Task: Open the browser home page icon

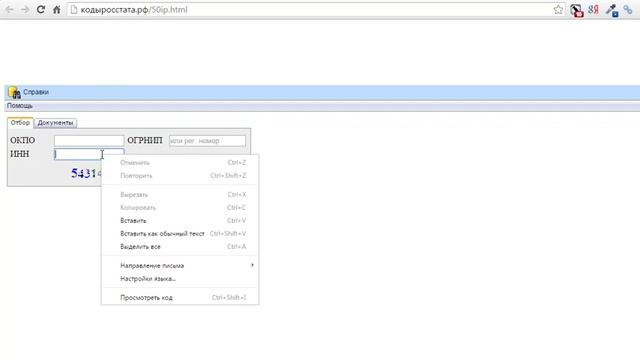Action: pyautogui.click(x=57, y=9)
